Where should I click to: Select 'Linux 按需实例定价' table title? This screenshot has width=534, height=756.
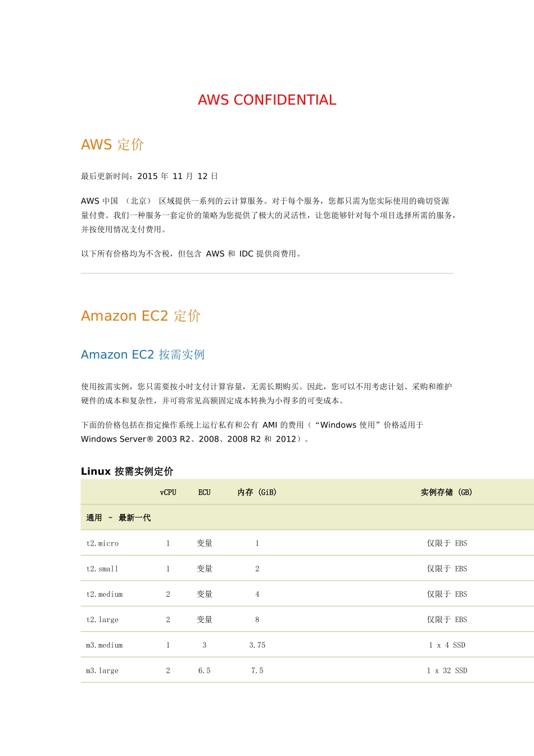[127, 471]
